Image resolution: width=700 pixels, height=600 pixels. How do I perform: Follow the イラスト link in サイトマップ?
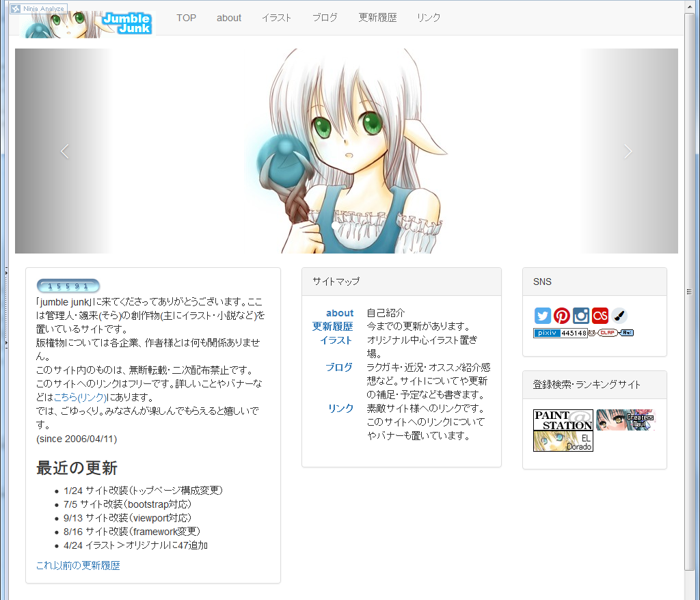point(336,340)
